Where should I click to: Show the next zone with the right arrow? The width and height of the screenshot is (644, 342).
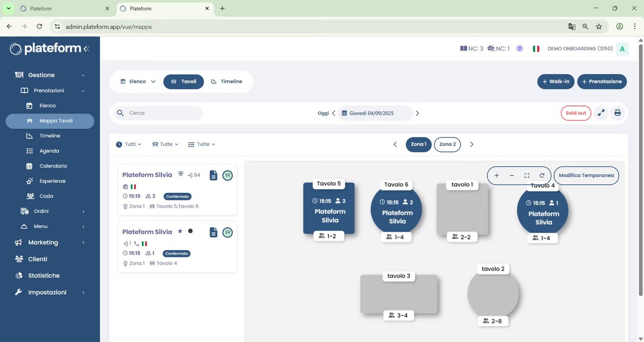[471, 144]
